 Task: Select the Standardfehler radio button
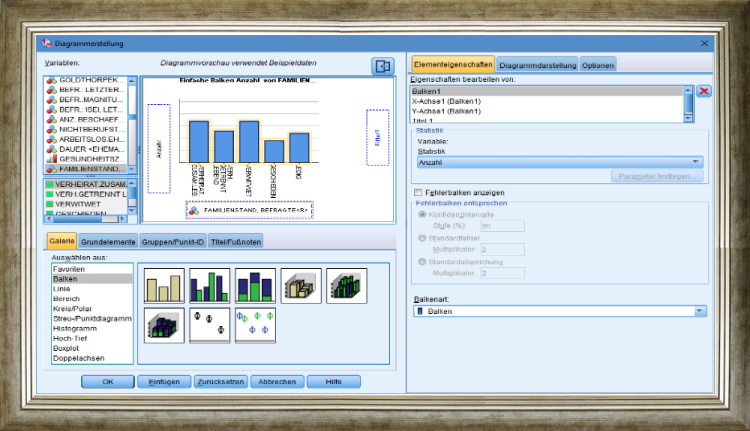(422, 238)
